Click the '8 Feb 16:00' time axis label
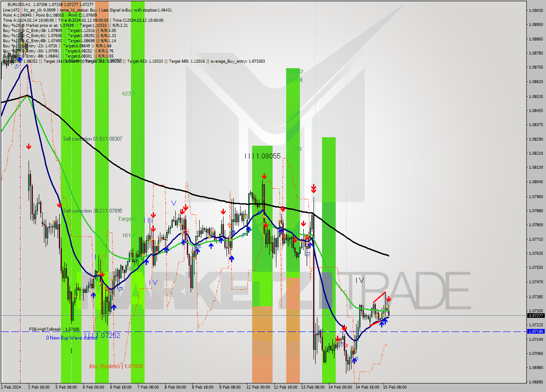546x392 pixels. (x=202, y=387)
